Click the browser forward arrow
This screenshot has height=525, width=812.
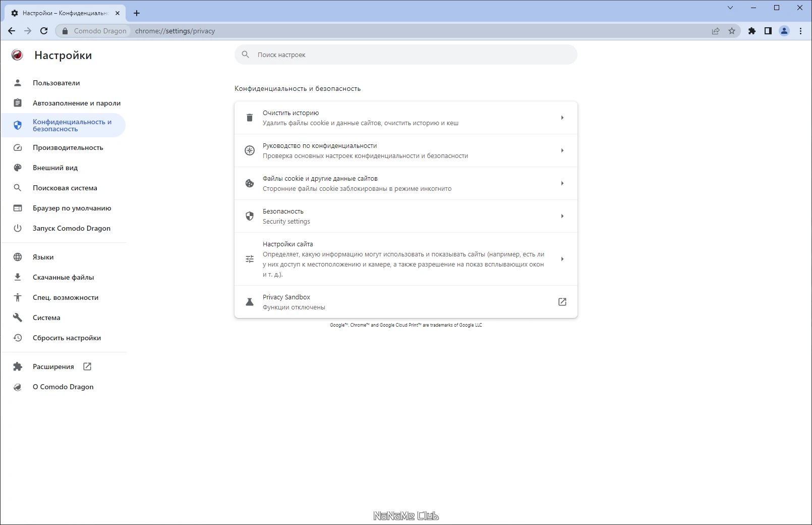click(x=28, y=31)
